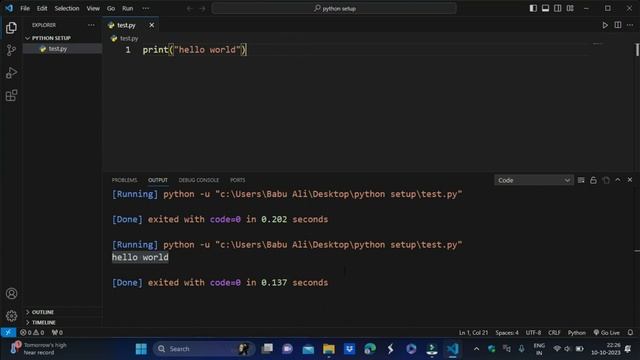The width and height of the screenshot is (640, 360).
Task: Maximize the bottom panel size
Action: [618, 180]
